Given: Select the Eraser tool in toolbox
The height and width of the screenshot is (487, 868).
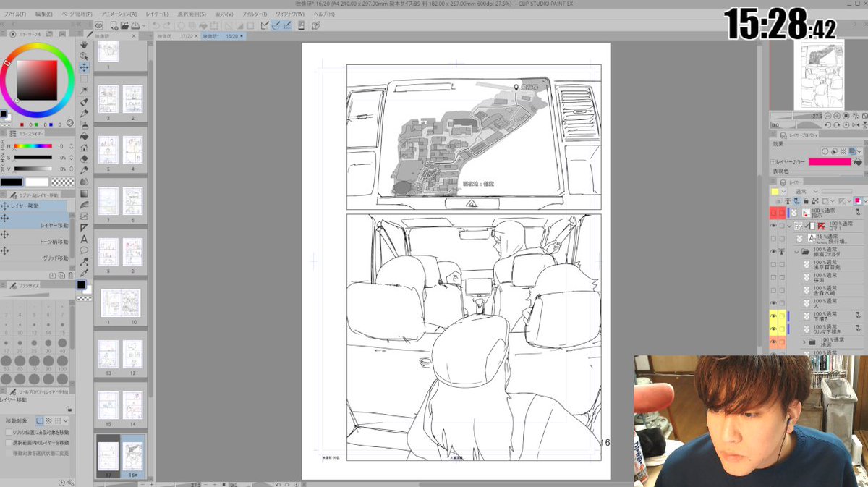Looking at the screenshot, I should click(85, 158).
